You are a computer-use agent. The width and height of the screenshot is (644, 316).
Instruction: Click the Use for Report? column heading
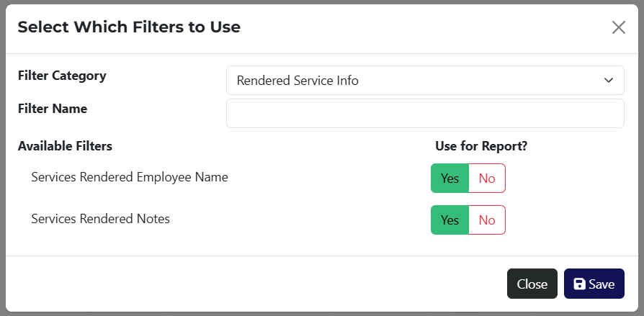click(x=481, y=146)
